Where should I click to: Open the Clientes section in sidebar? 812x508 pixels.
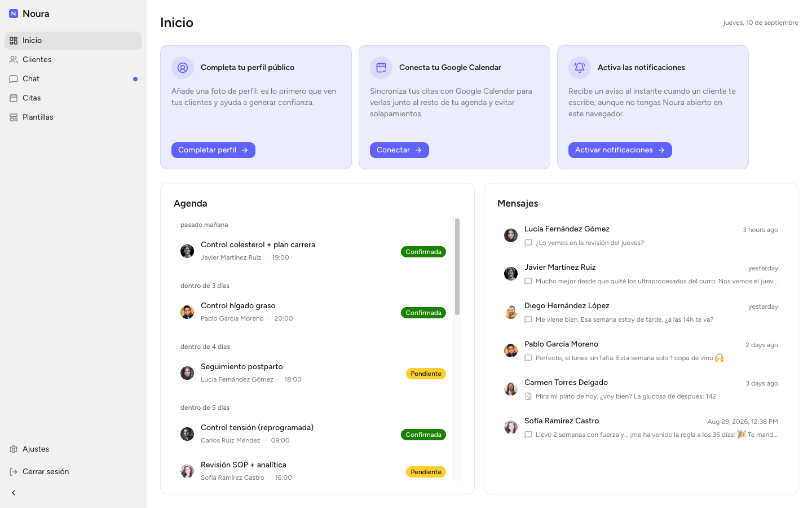coord(73,60)
